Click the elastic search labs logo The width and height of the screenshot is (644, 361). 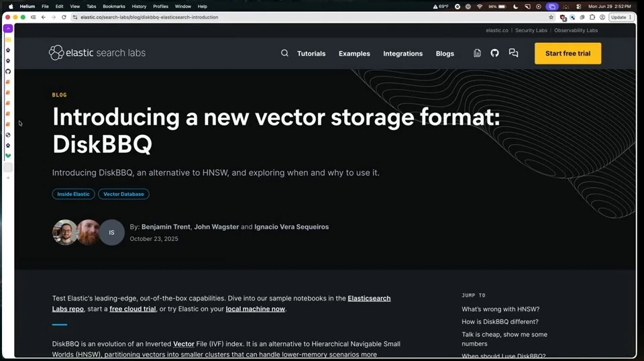pyautogui.click(x=97, y=52)
